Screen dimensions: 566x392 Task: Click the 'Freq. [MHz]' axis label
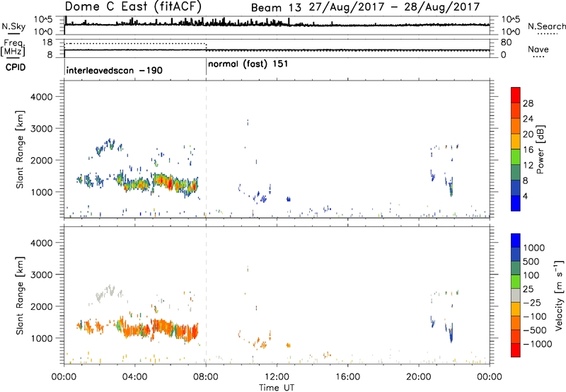(x=13, y=48)
